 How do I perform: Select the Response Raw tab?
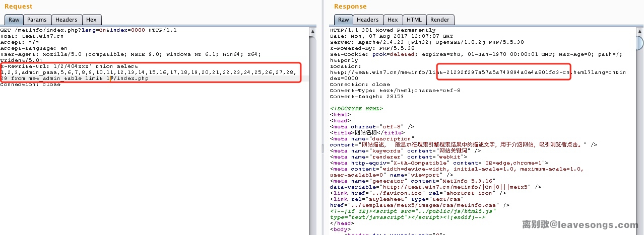(343, 20)
